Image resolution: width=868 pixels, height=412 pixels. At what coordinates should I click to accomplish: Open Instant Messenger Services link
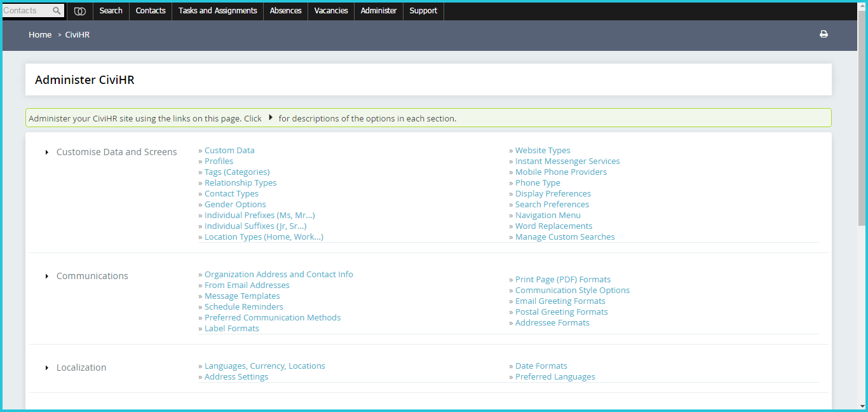coord(567,161)
